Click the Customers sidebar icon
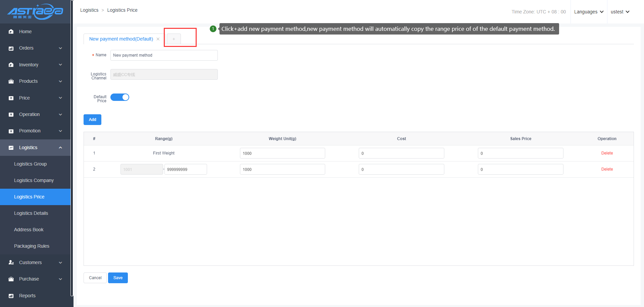Viewport: 644px width, 307px height. [x=11, y=262]
